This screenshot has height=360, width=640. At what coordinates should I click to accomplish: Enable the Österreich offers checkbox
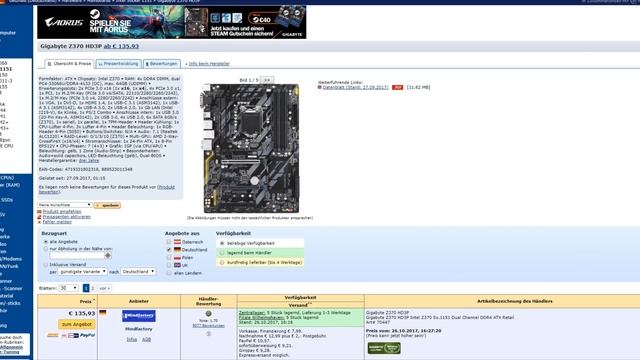coord(169,242)
